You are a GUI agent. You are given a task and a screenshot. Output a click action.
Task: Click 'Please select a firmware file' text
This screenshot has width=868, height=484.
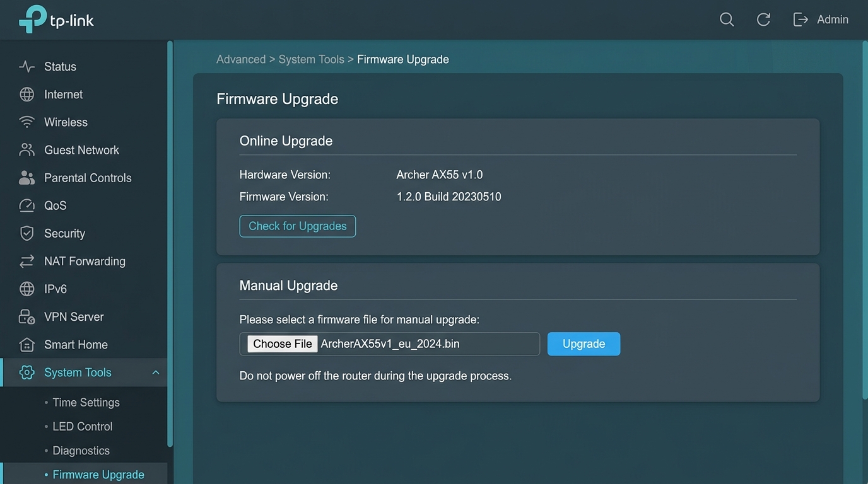point(360,320)
